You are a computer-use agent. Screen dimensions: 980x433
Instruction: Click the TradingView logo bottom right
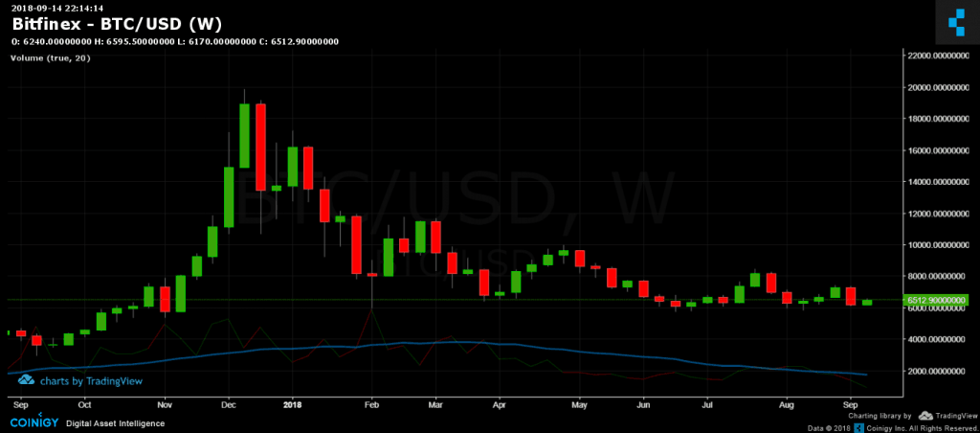coord(948,416)
